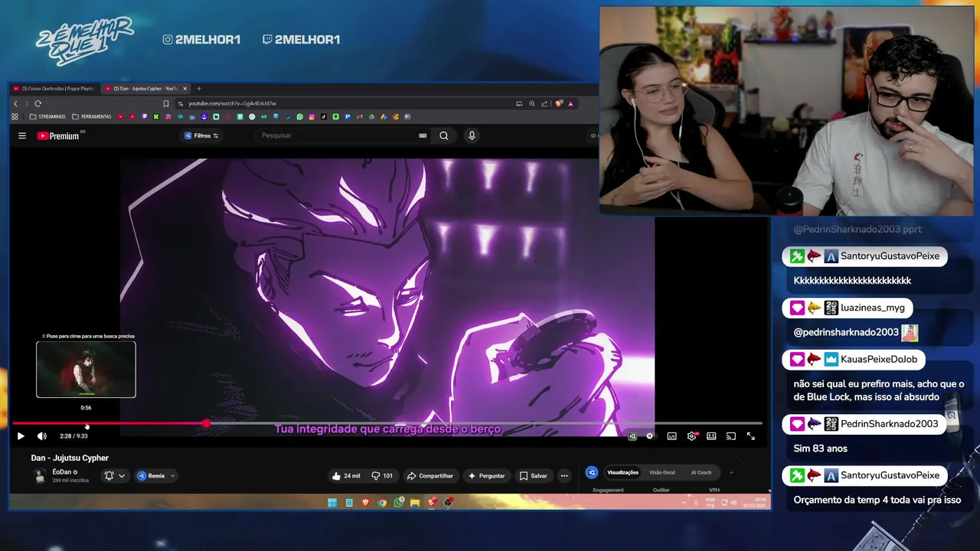Cast the video to a device
Viewport: 980px width, 551px height.
[731, 436]
